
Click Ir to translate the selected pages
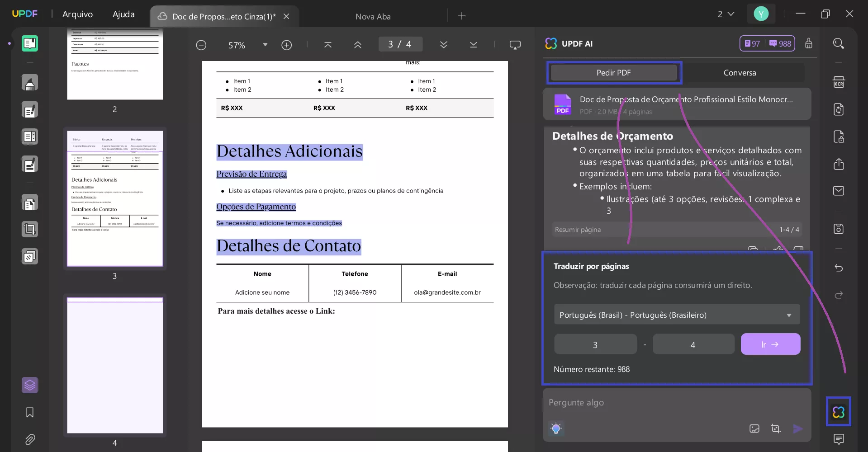coord(770,344)
